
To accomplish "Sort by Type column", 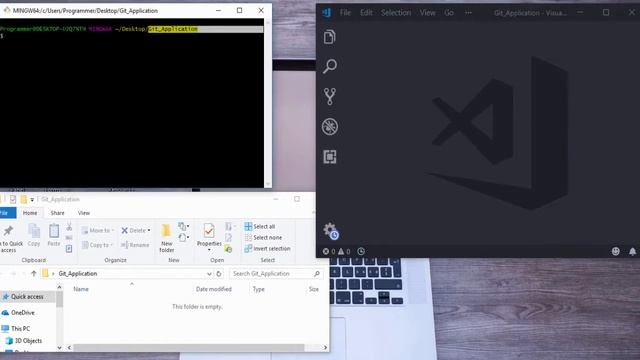I will (x=259, y=289).
